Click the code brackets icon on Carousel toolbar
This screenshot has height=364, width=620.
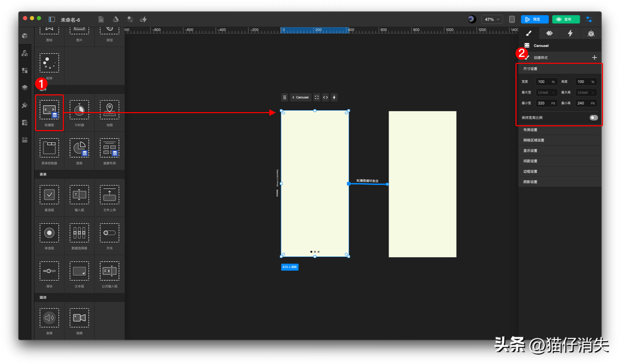pos(325,98)
